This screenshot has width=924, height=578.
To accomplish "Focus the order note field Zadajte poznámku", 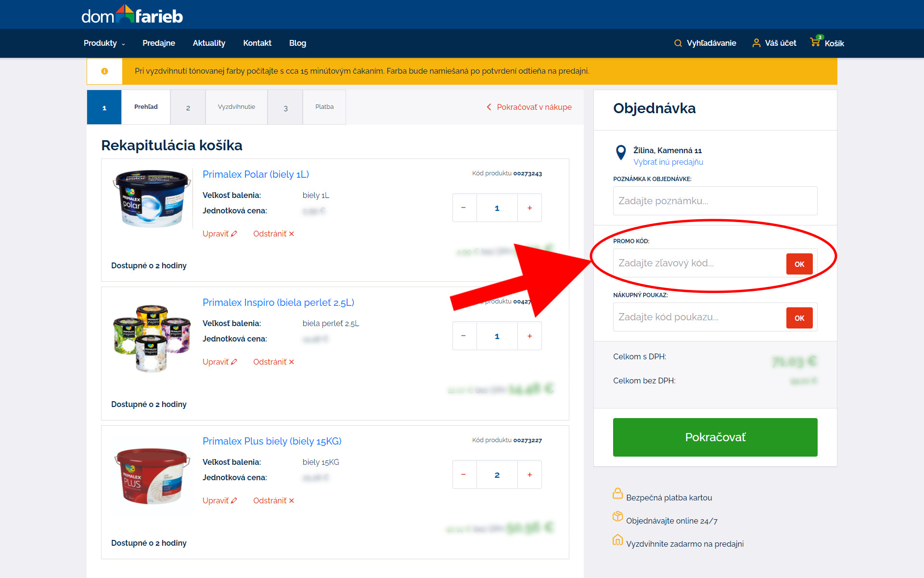I will pos(715,201).
